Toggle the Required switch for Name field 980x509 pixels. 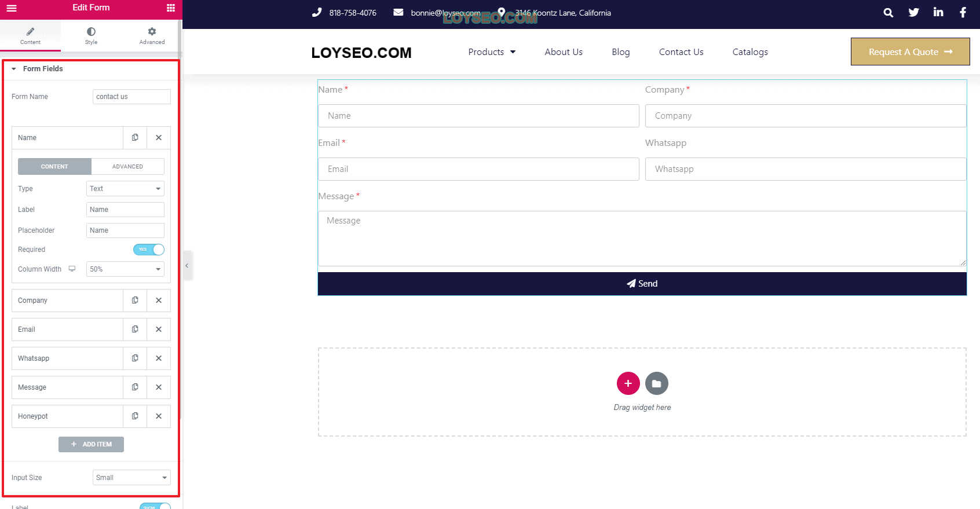(x=149, y=250)
